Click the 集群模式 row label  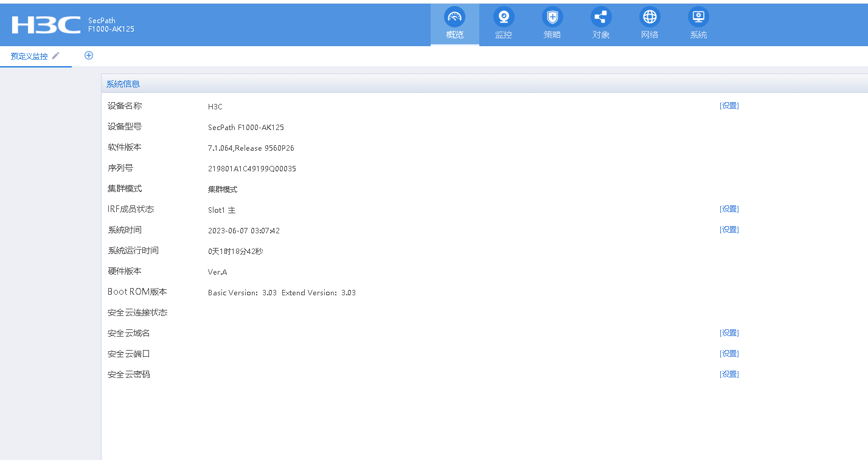tap(125, 188)
